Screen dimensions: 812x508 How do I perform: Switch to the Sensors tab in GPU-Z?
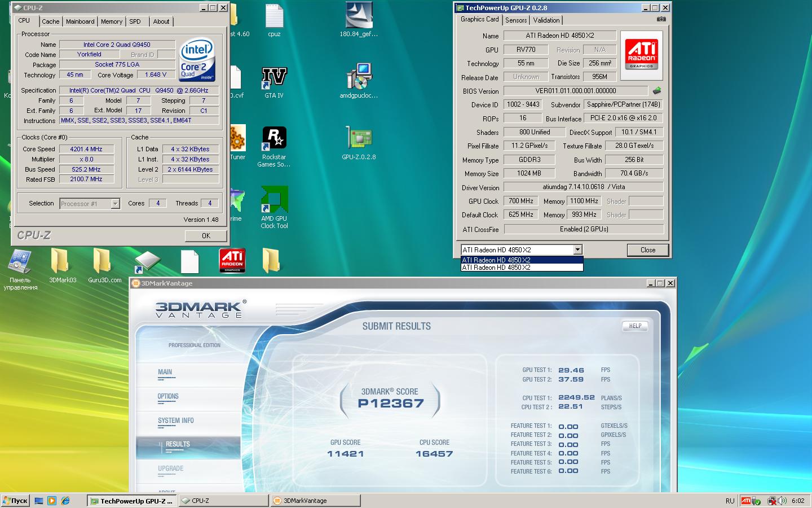(516, 20)
